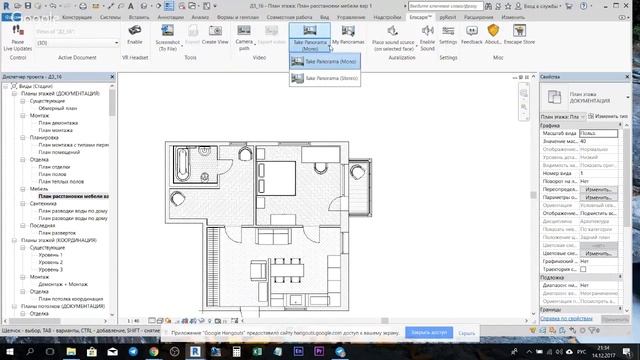
Task: Open Calculator from the taskbar
Action: (x=236, y=351)
